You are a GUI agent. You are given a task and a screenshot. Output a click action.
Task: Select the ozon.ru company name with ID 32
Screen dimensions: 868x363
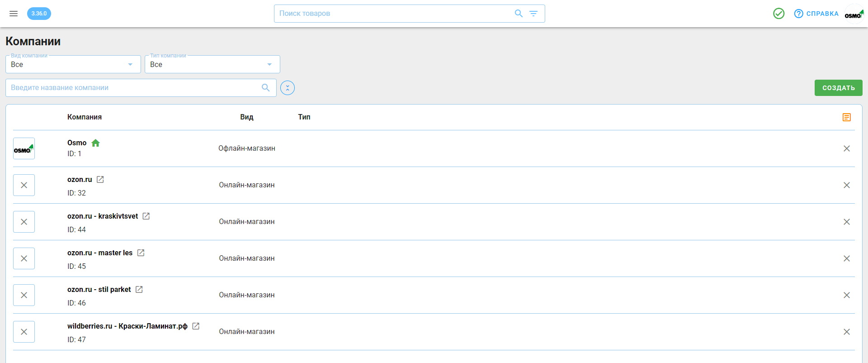tap(80, 180)
